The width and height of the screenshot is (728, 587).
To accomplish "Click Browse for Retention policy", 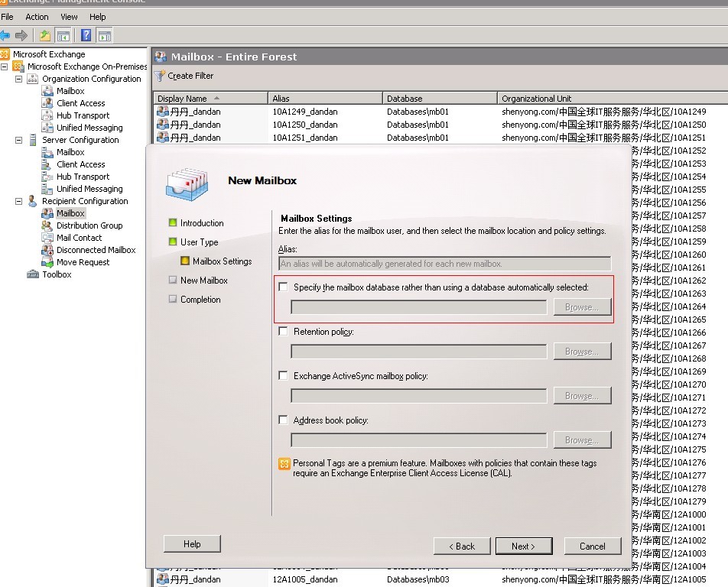I will 582,352.
